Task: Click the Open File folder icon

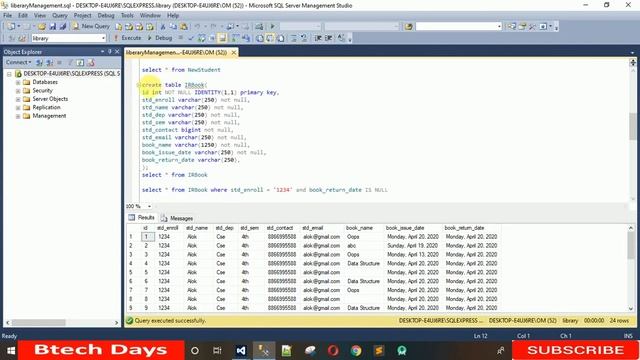Action: 41,26
